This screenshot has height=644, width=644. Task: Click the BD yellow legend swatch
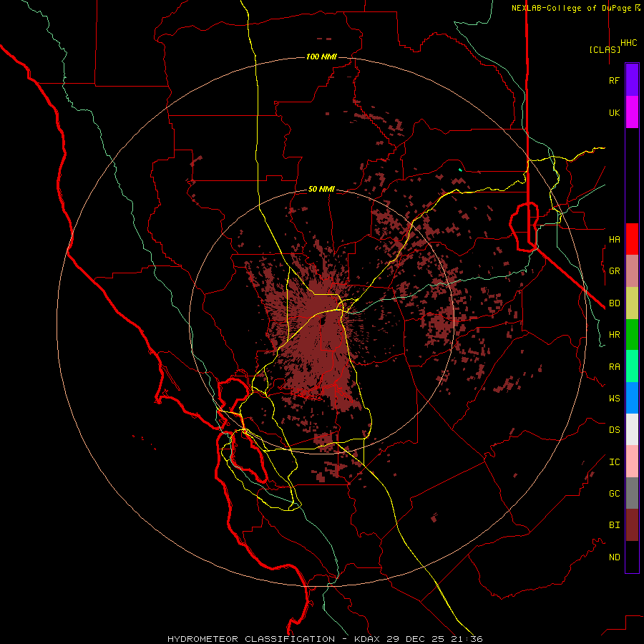coord(632,303)
